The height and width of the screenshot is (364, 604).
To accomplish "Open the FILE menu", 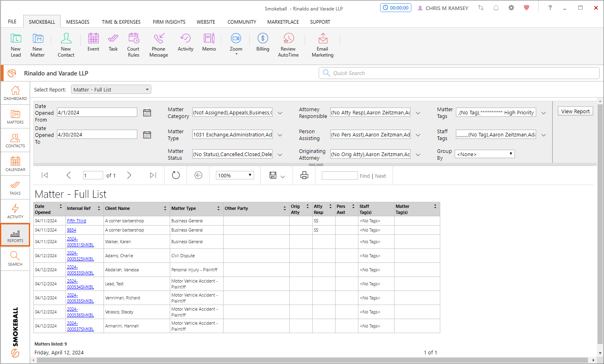I will [x=12, y=22].
